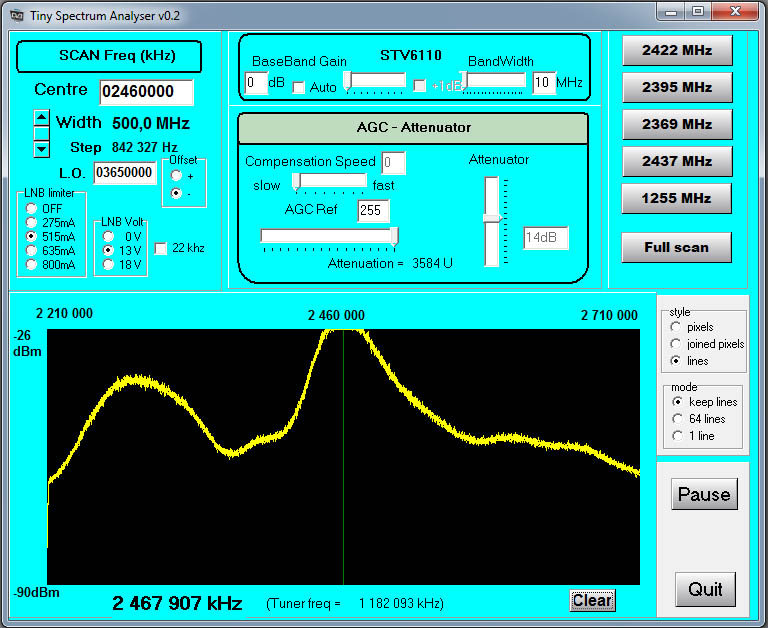The image size is (768, 628).
Task: Click the BandWidth MHz value field
Action: click(544, 82)
